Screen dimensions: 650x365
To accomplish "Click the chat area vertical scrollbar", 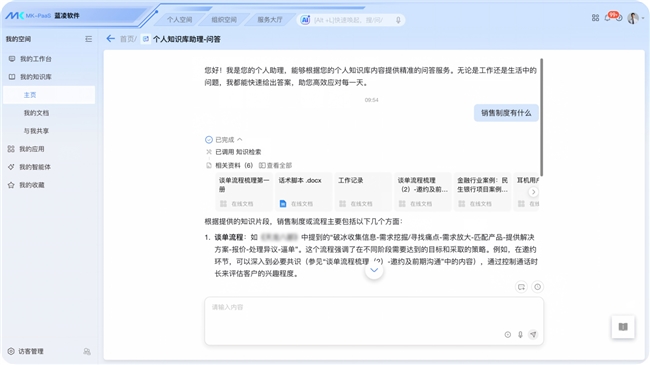I will [541, 117].
